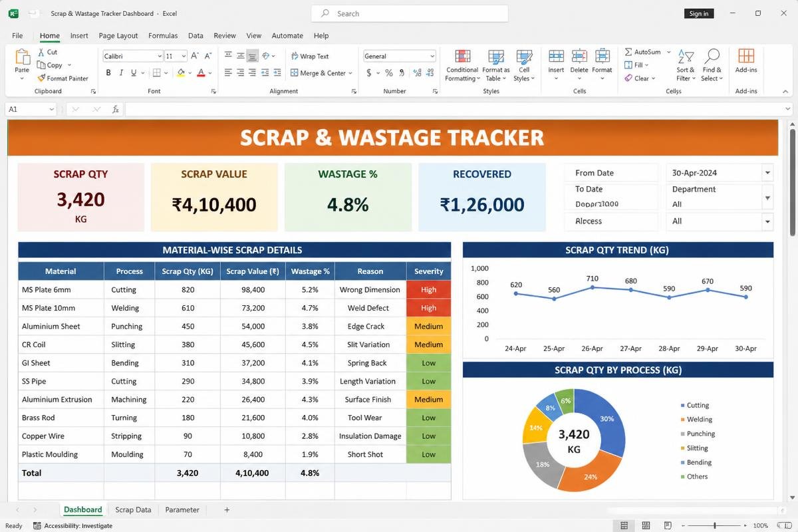This screenshot has height=532, width=798.
Task: Decrease font size with smaller A icon
Action: tap(208, 57)
